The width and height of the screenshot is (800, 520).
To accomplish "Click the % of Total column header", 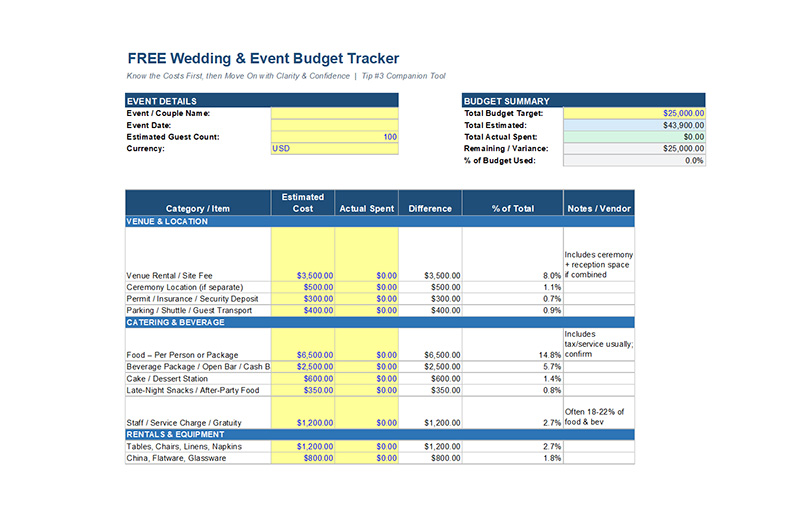I will coord(513,203).
